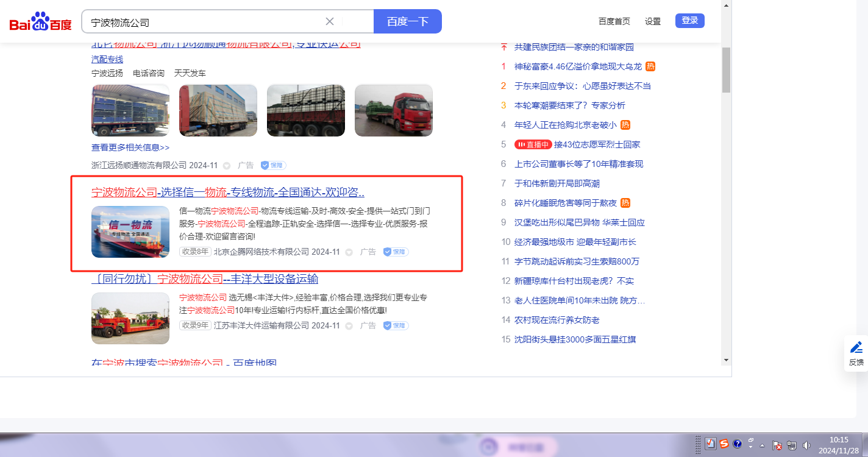Click the 热 hot tag on 年轻人正在抢购 item
This screenshot has height=457, width=868.
coord(625,125)
